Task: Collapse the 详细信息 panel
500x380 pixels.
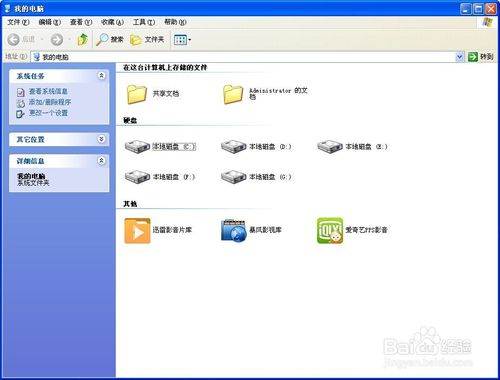Action: [x=102, y=161]
